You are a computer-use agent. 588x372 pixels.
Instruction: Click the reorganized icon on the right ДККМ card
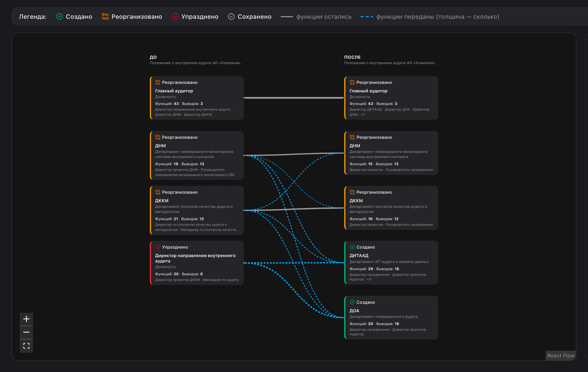pos(352,192)
